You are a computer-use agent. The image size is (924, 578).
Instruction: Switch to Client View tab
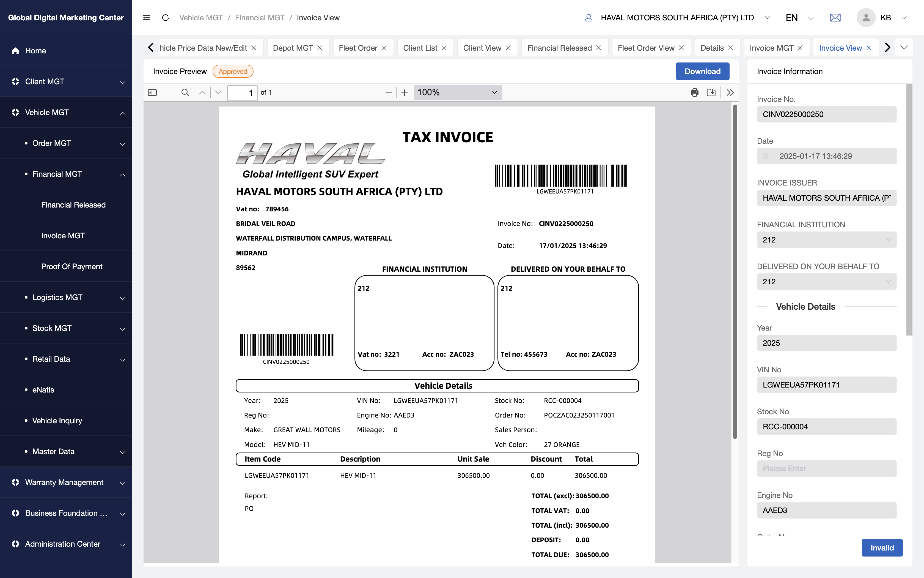click(x=482, y=48)
